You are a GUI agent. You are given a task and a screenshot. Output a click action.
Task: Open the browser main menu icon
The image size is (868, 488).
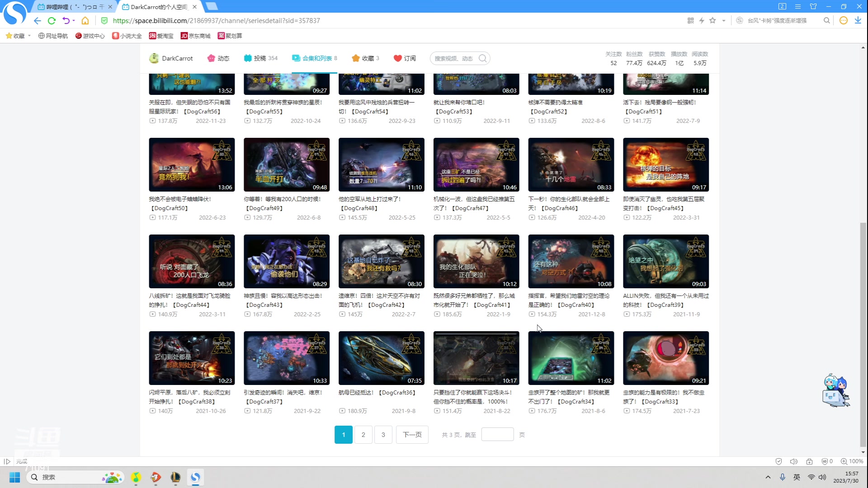click(x=798, y=6)
